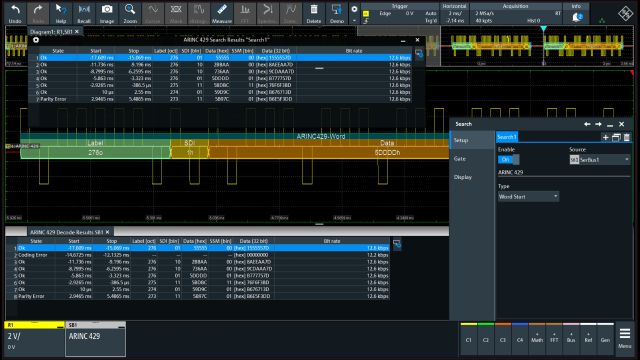Close the ARINC 429 Decode Results tab
This screenshot has height=360, width=640.
pos(108,232)
